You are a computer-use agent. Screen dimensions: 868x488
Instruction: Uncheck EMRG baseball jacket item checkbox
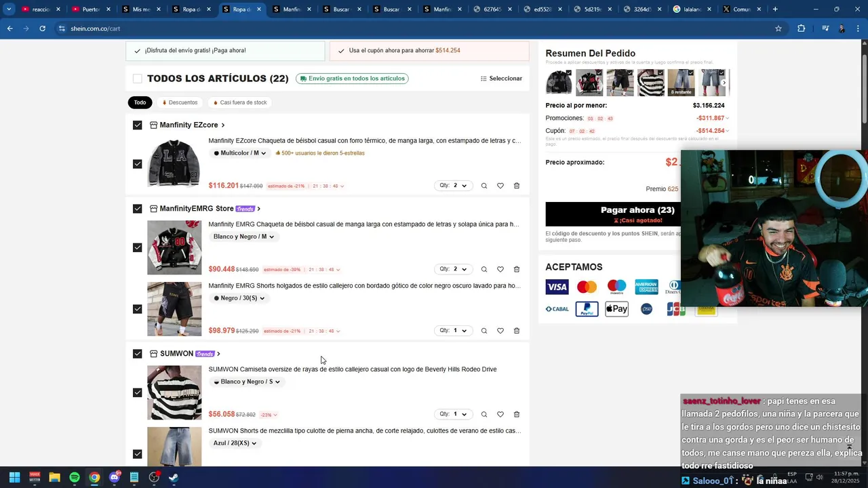point(138,247)
